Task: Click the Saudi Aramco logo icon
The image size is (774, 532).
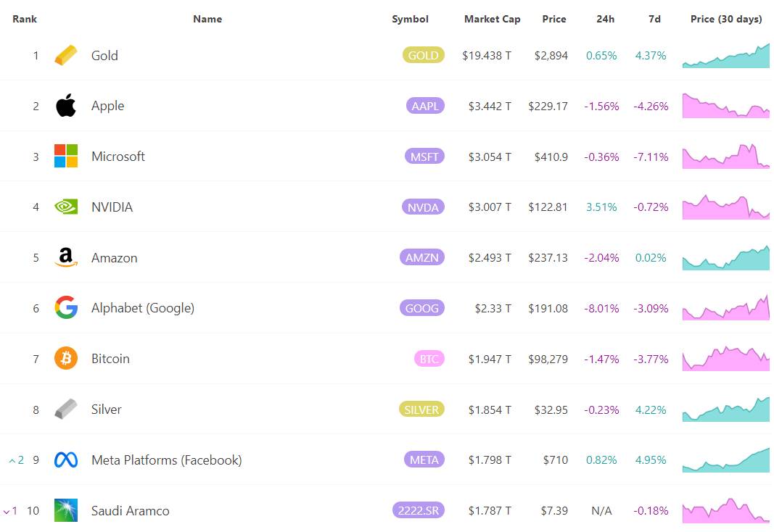Action: coord(66,510)
